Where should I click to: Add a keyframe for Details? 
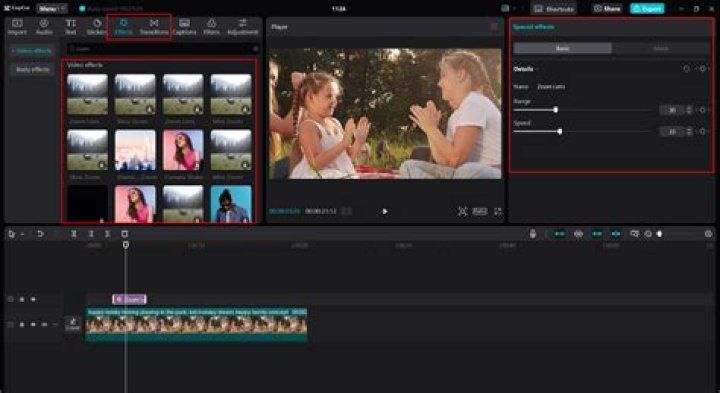pos(703,69)
